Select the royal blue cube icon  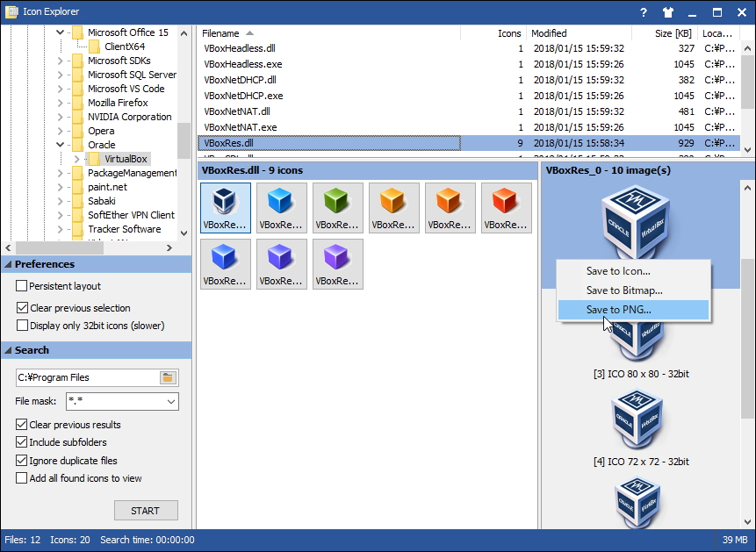tap(225, 264)
